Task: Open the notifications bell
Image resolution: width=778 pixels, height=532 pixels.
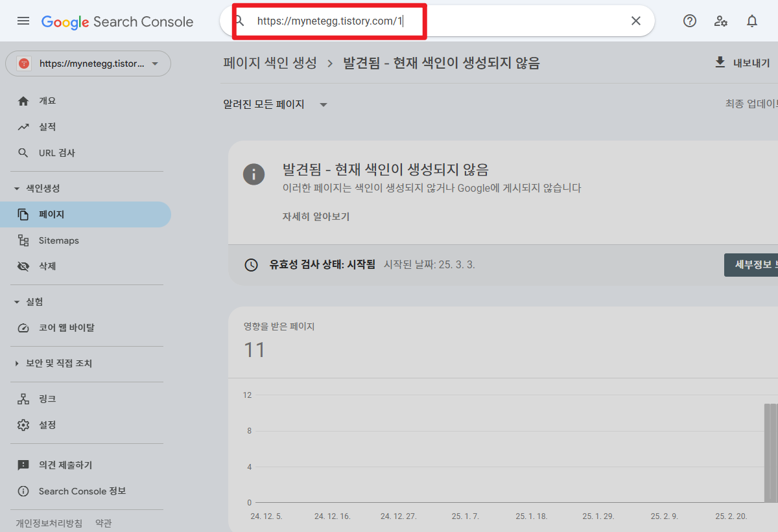Action: [752, 21]
